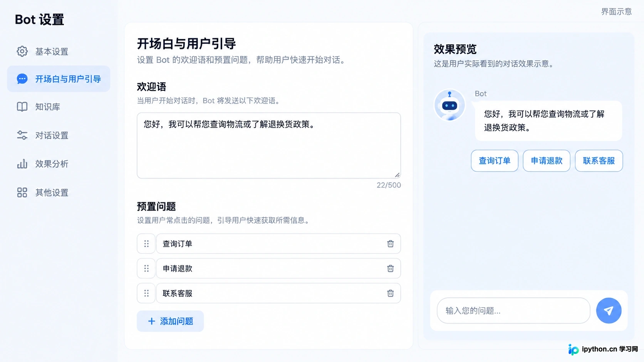Click the 22/500 character counter

(389, 185)
